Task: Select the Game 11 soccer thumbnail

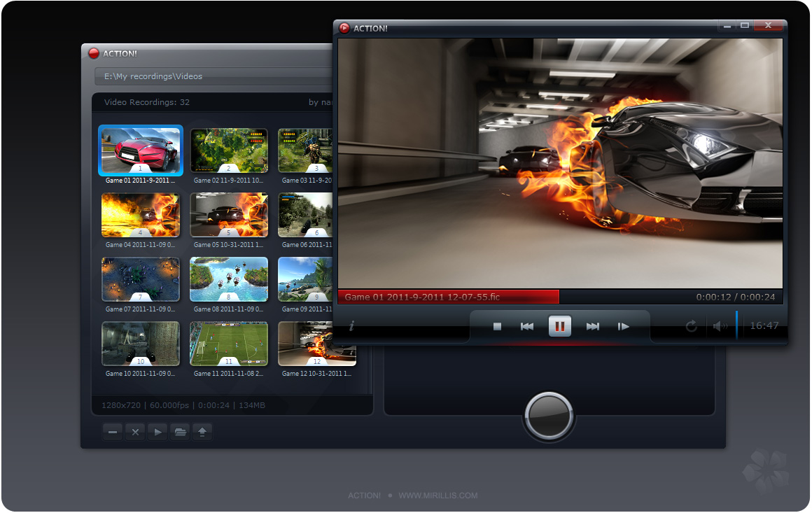Action: pyautogui.click(x=229, y=343)
